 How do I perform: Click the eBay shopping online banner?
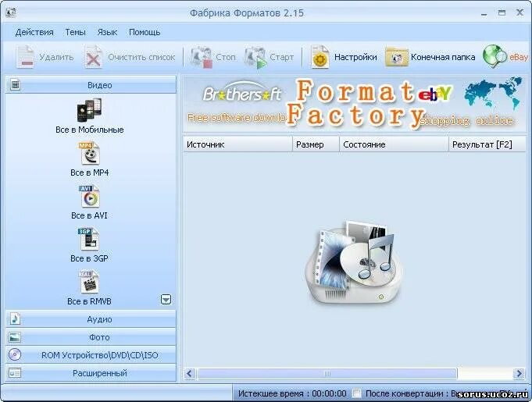[x=435, y=94]
